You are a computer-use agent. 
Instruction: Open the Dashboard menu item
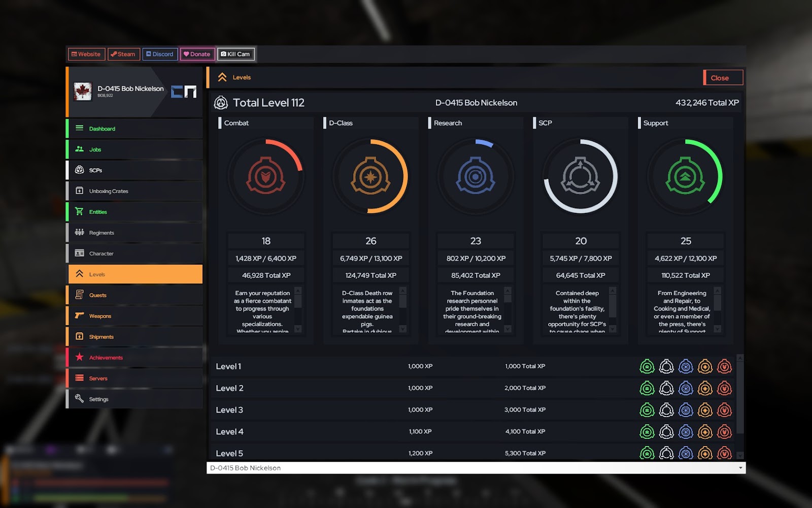[135, 129]
